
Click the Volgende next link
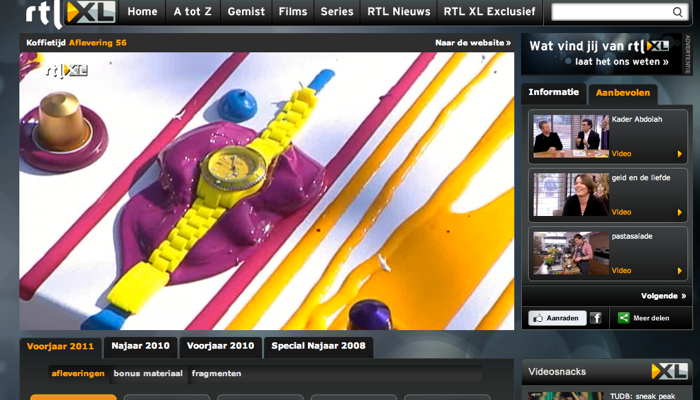tap(663, 296)
